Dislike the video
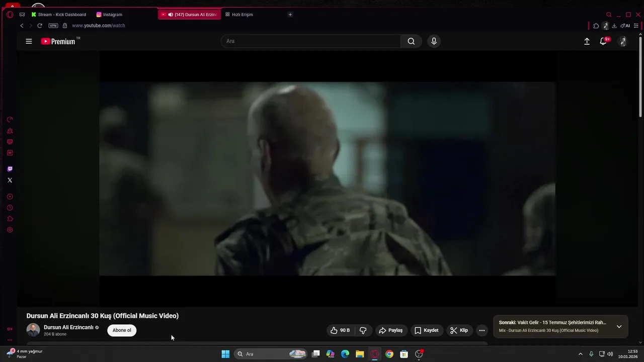 363,330
